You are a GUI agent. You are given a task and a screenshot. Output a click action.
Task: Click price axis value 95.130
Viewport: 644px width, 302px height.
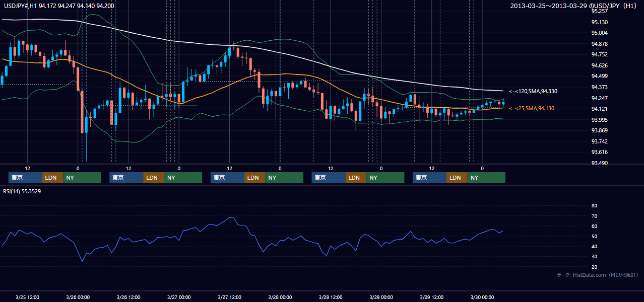click(x=599, y=22)
